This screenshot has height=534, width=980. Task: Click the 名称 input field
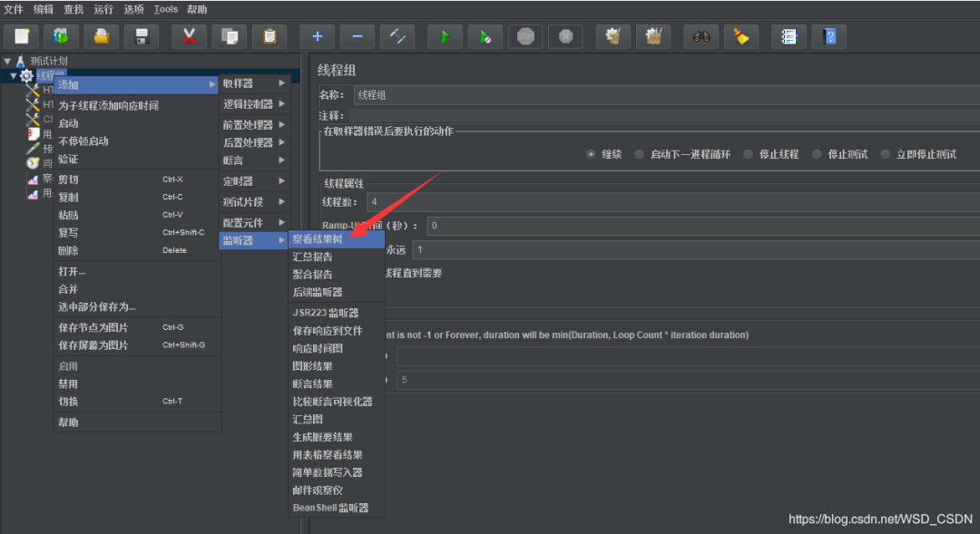[x=666, y=95]
